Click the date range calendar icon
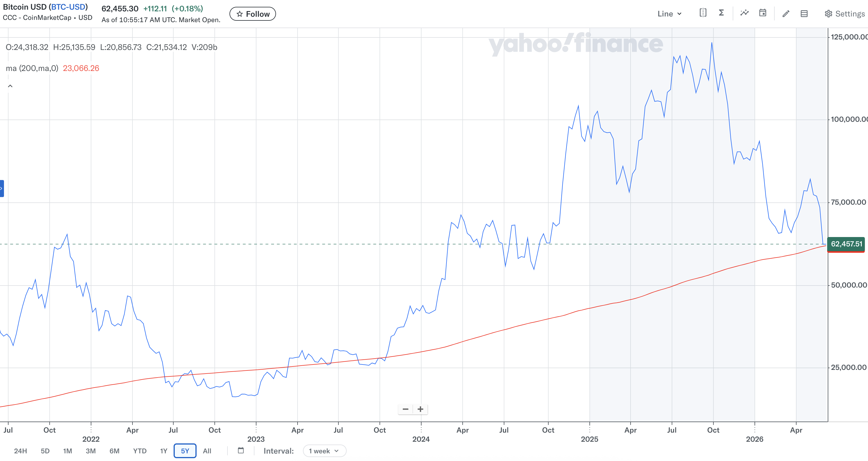The image size is (868, 461). (241, 450)
